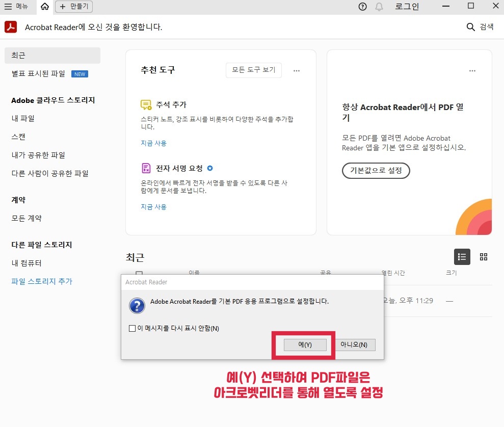Screen dimensions: 504x427
Task: Click the Help question-mark icon
Action: point(362,7)
